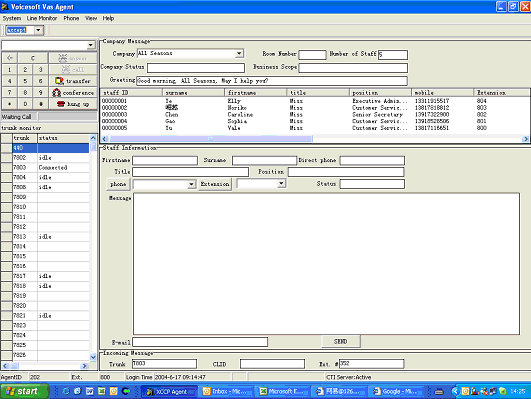Viewport: 531px width, 399px height.
Task: Open the accept status dropdown
Action: (x=38, y=30)
